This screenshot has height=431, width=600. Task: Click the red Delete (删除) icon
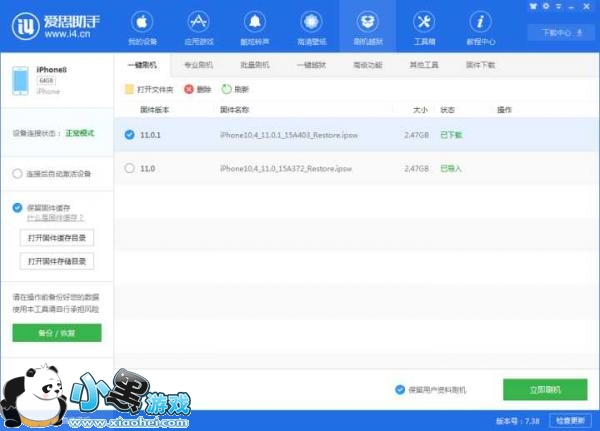click(x=189, y=89)
